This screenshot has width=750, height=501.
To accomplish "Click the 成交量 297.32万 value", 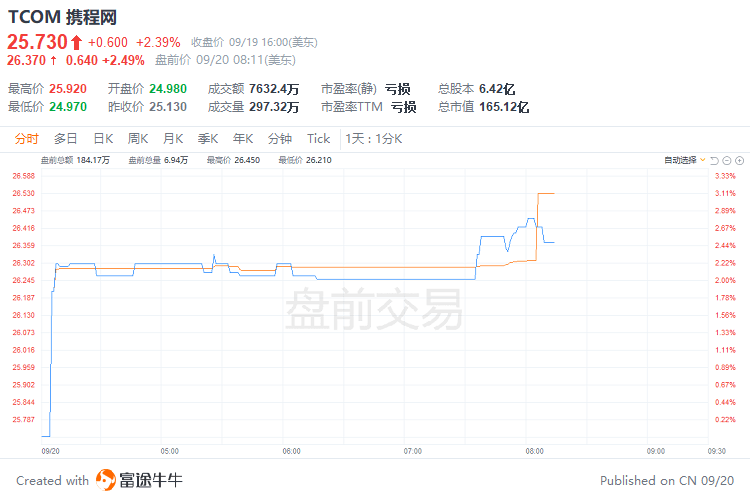I will (x=274, y=107).
